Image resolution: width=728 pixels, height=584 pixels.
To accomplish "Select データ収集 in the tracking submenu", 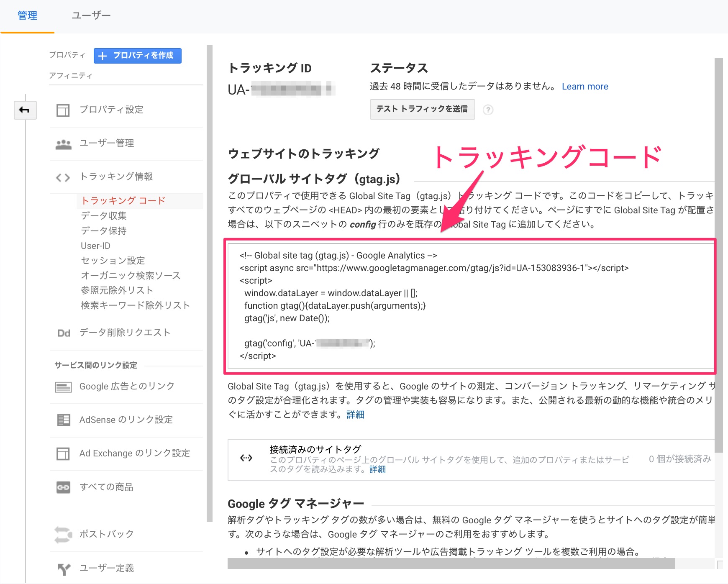I will pyautogui.click(x=103, y=216).
